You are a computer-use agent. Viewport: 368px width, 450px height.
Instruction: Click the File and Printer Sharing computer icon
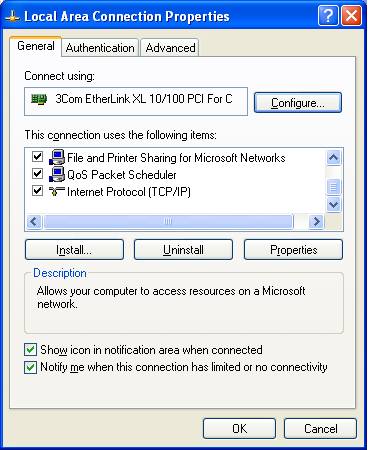(x=57, y=157)
